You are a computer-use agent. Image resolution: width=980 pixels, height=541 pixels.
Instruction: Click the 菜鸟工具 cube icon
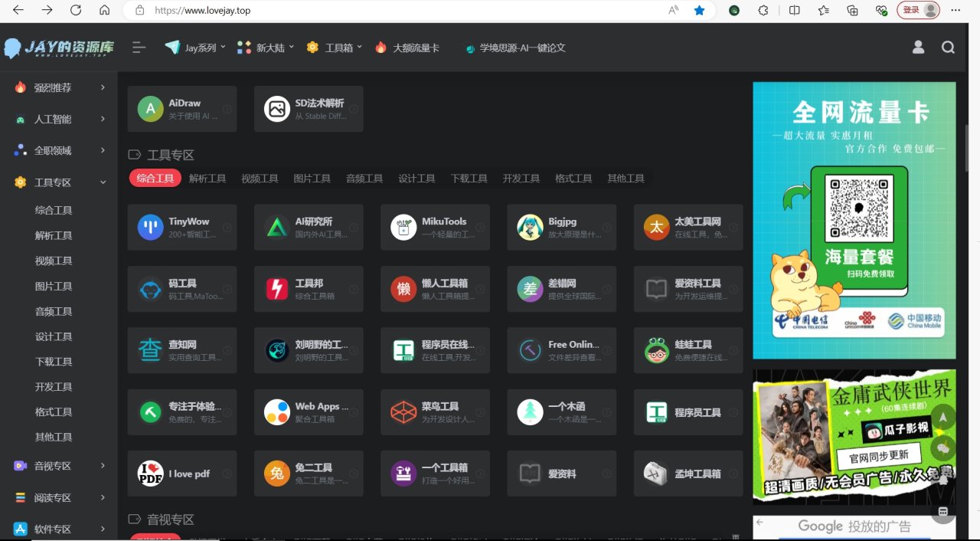coord(403,412)
